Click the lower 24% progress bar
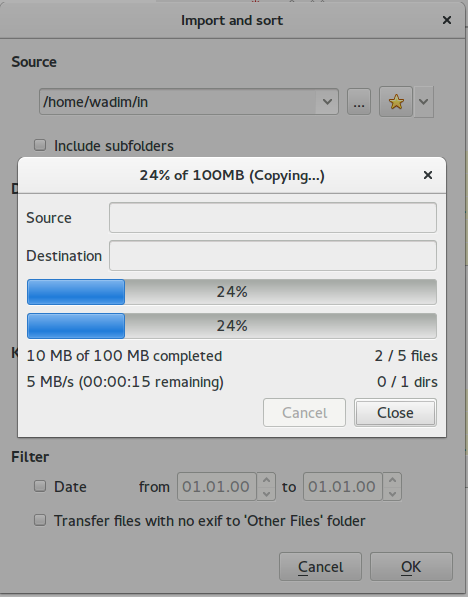468x597 pixels. coord(232,326)
